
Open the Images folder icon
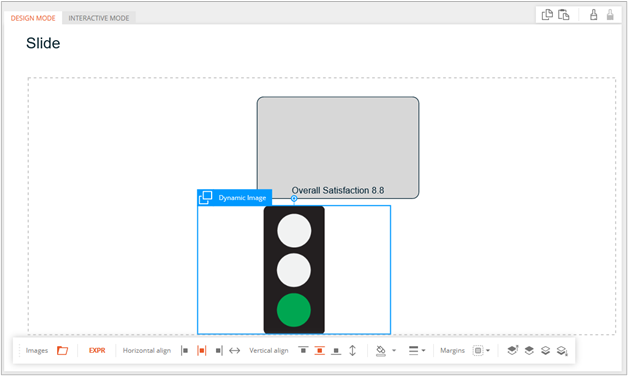[62, 351]
